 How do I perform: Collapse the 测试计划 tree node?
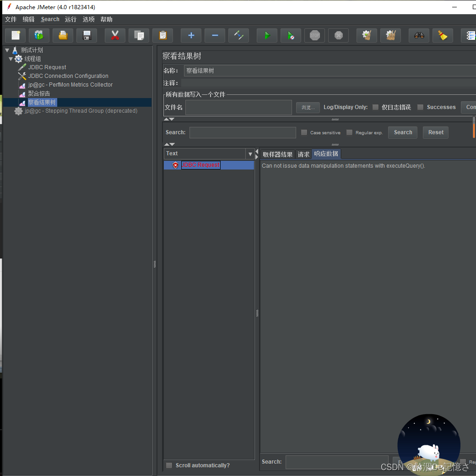point(7,50)
